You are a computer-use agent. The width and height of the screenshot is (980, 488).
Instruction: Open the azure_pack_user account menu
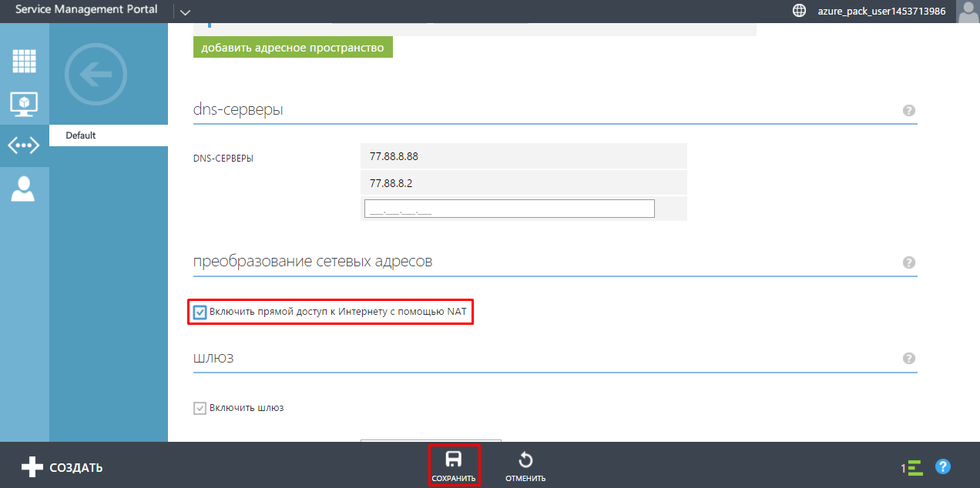pyautogui.click(x=881, y=11)
